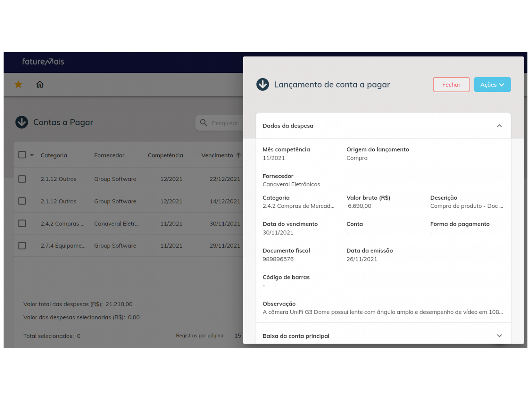Check the row with Canaveral Eletr fornecedor
Screen dimensions: 532x399
[x=22, y=223]
